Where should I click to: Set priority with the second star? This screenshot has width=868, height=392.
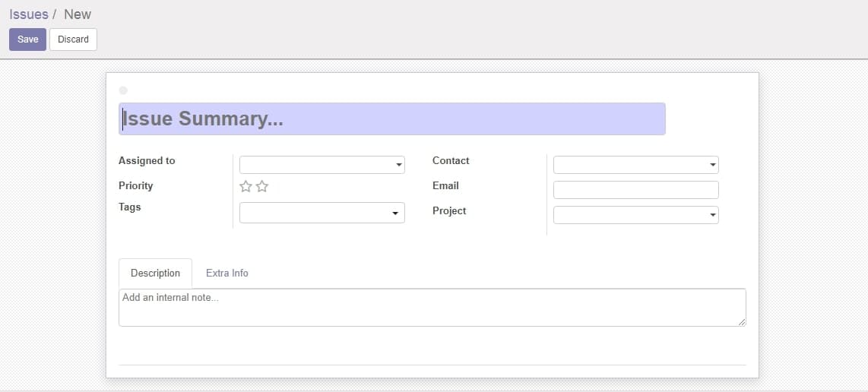pyautogui.click(x=262, y=187)
